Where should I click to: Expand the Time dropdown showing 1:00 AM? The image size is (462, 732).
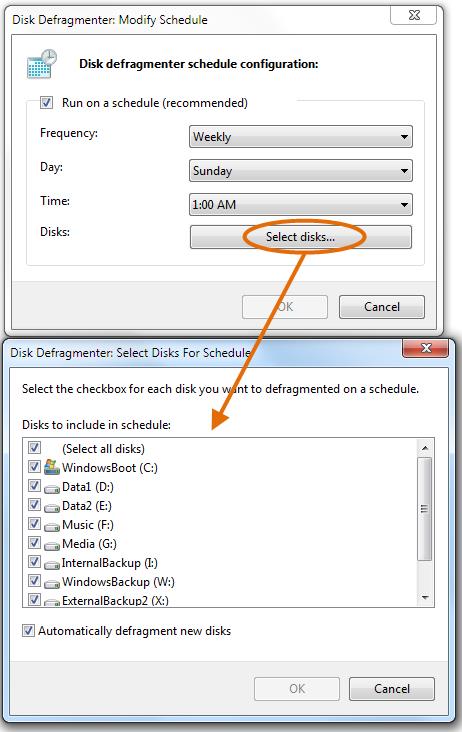(x=301, y=204)
